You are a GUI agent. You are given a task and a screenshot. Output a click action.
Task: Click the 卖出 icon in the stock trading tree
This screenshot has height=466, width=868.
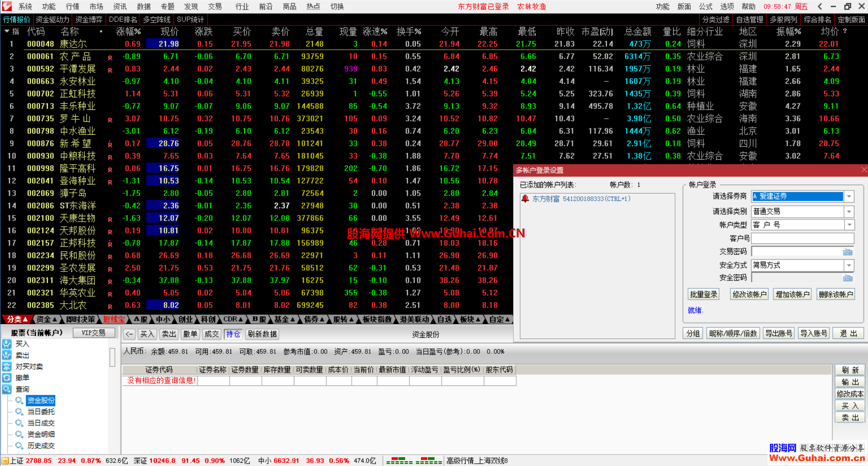tap(7, 355)
